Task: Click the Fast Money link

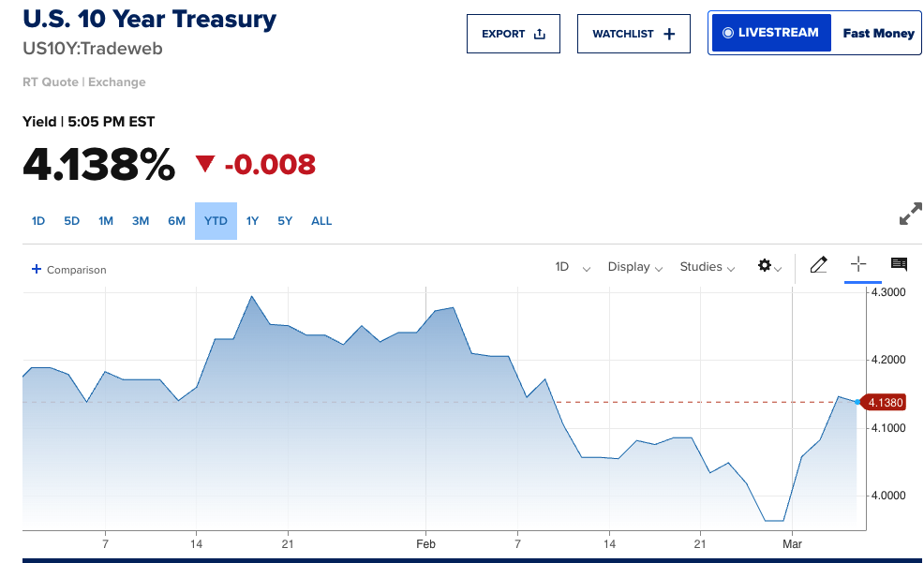Action: point(878,33)
